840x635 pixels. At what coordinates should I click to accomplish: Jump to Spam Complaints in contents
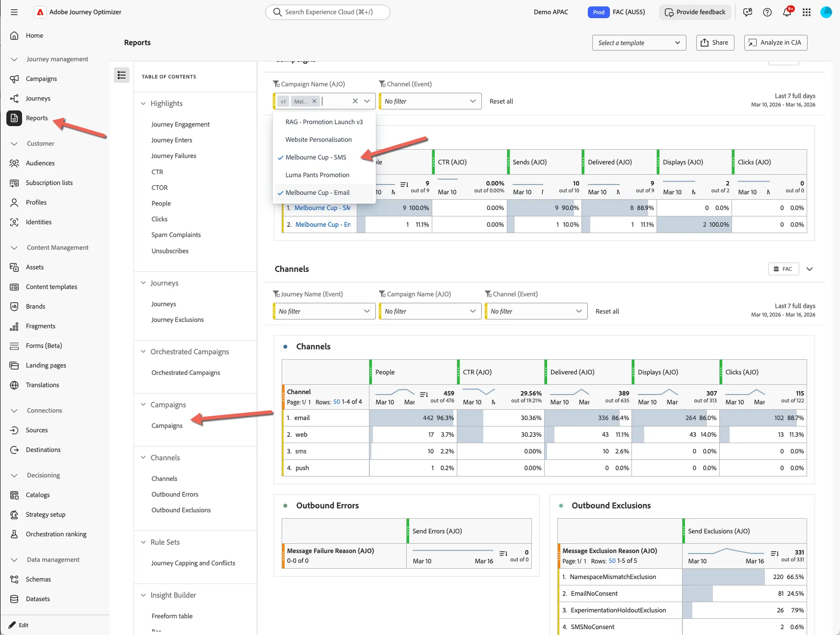(176, 235)
